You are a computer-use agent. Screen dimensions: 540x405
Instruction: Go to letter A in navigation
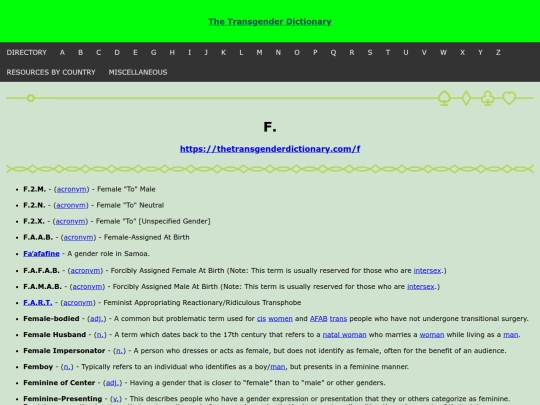[x=62, y=52]
